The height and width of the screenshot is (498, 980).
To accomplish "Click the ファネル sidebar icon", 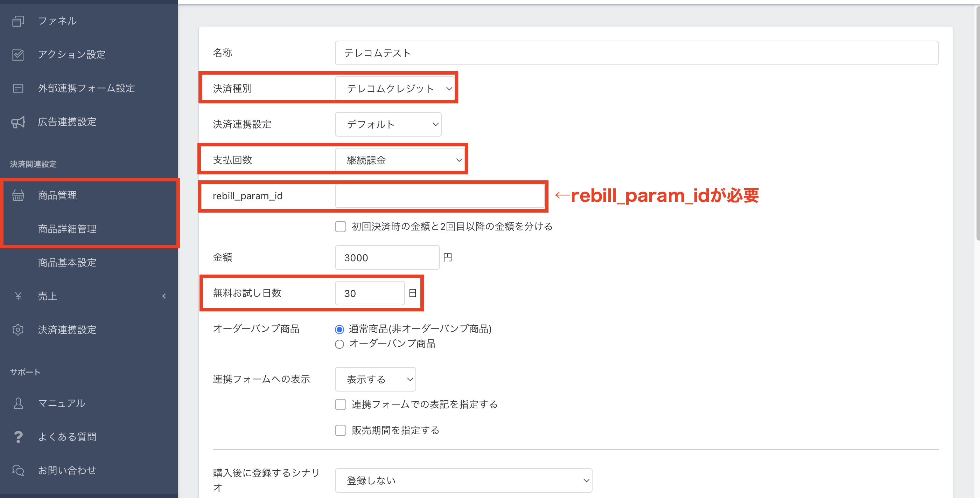I will pyautogui.click(x=18, y=21).
